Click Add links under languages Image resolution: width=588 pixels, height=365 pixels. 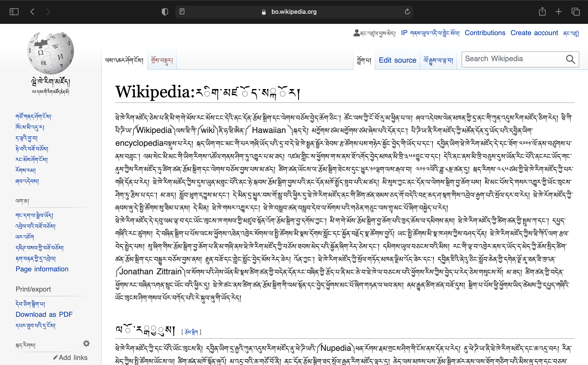click(70, 357)
